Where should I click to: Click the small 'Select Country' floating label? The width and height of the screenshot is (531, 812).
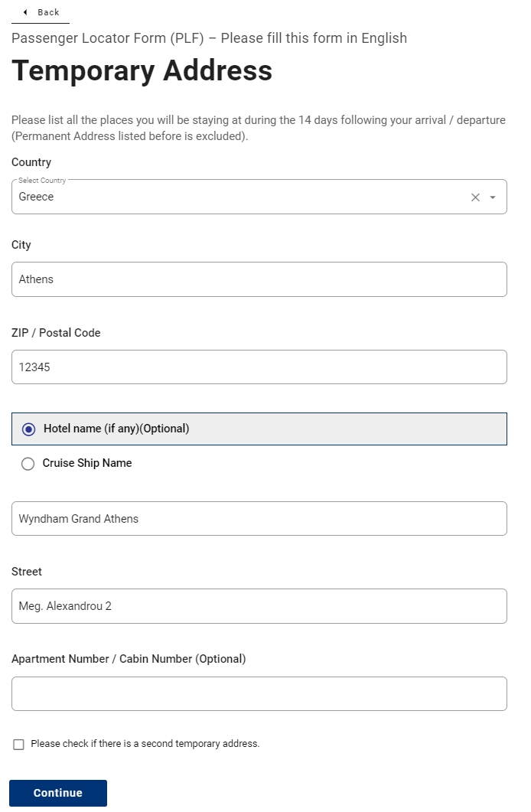click(x=42, y=181)
